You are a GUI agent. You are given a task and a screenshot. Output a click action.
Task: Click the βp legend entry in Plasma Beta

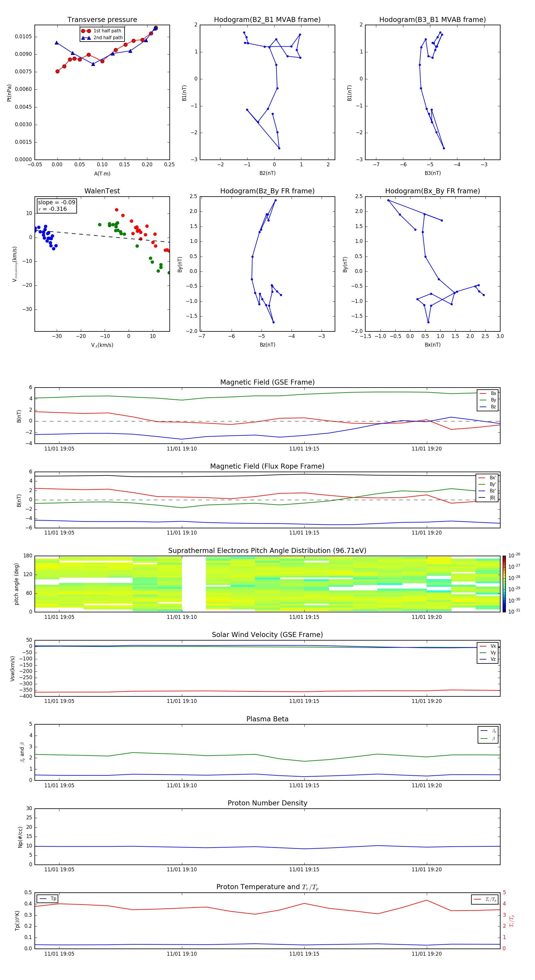click(x=488, y=731)
